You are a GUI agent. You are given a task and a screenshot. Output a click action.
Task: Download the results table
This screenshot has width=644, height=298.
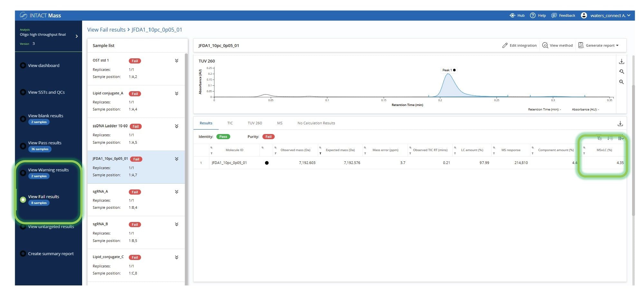click(620, 124)
